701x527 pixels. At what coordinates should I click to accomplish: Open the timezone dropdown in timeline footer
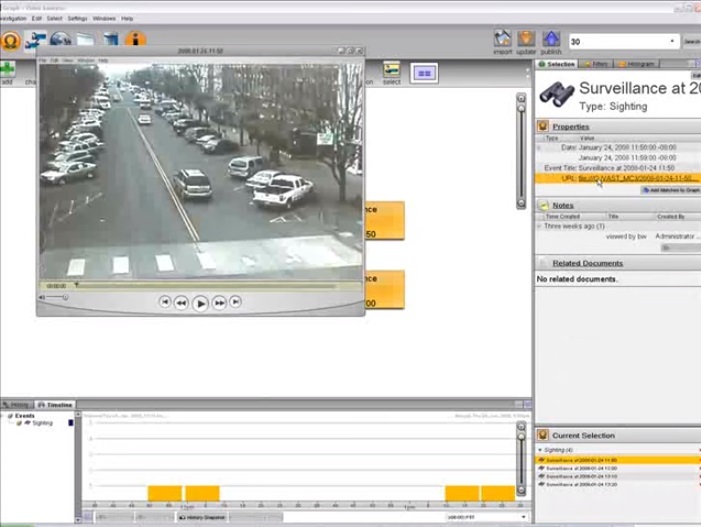pos(523,517)
